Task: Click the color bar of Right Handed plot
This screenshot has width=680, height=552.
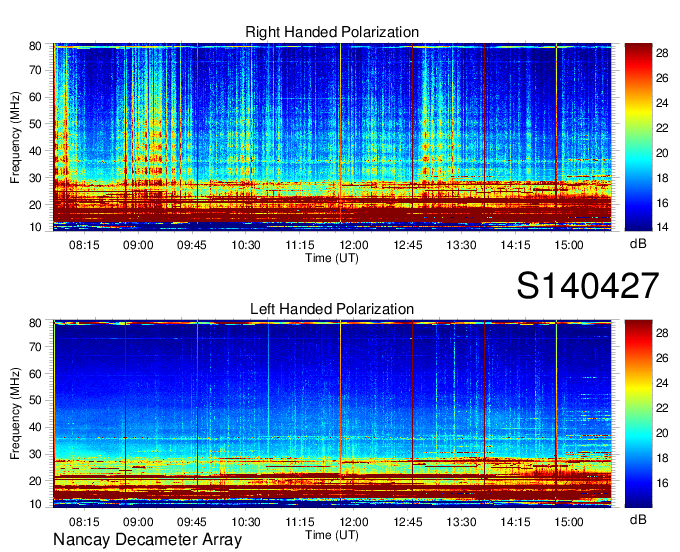Action: (x=638, y=137)
